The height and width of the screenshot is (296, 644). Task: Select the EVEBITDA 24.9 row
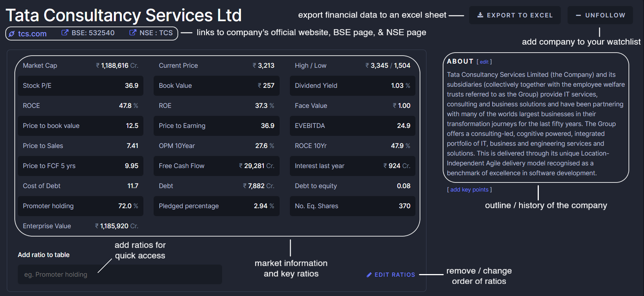(353, 126)
